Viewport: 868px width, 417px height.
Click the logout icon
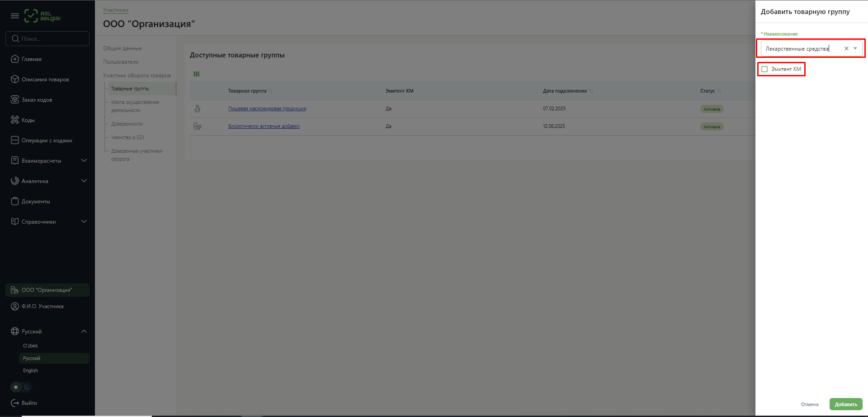tap(15, 403)
